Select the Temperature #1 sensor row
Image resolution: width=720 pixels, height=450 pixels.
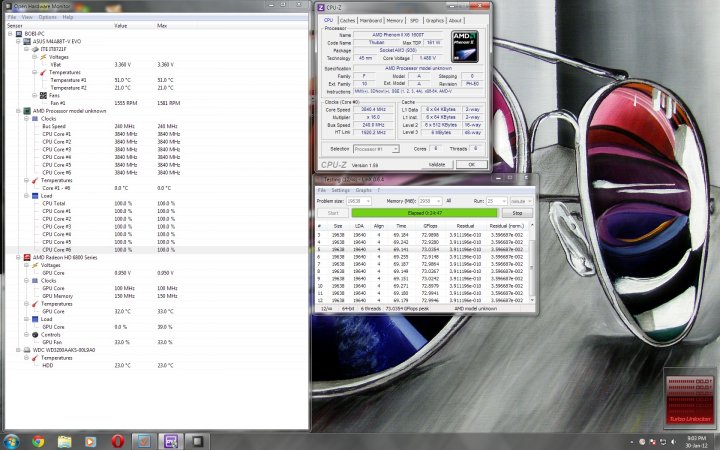tap(156, 80)
